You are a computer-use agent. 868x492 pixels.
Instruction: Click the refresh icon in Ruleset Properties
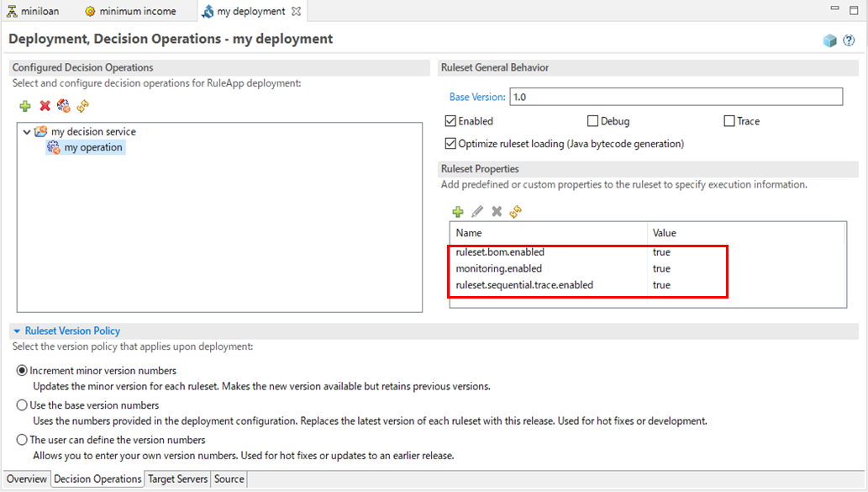[x=516, y=212]
